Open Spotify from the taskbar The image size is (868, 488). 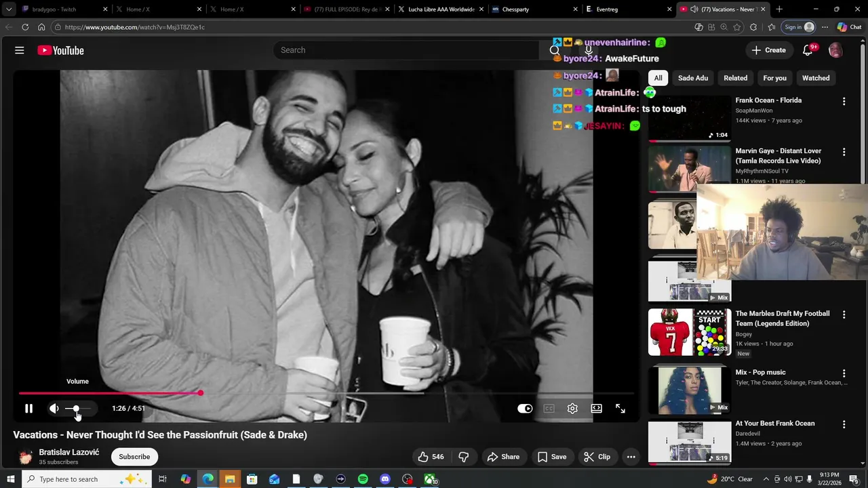click(363, 479)
